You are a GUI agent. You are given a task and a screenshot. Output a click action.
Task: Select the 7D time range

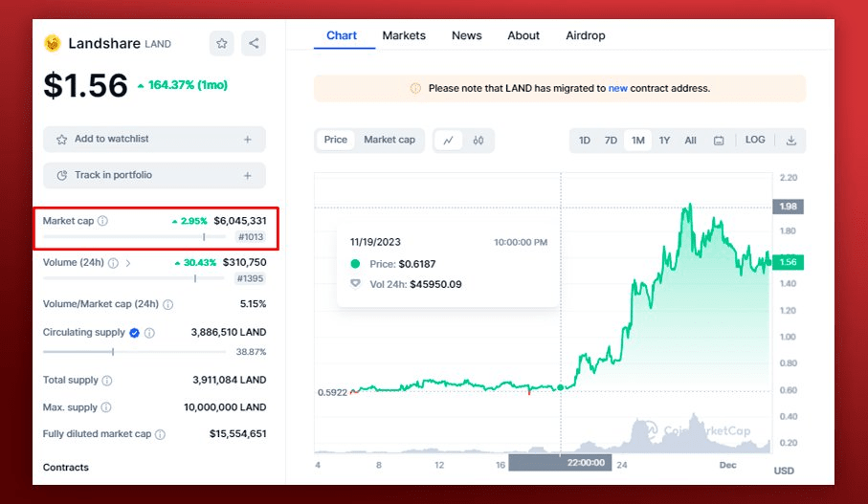(611, 141)
